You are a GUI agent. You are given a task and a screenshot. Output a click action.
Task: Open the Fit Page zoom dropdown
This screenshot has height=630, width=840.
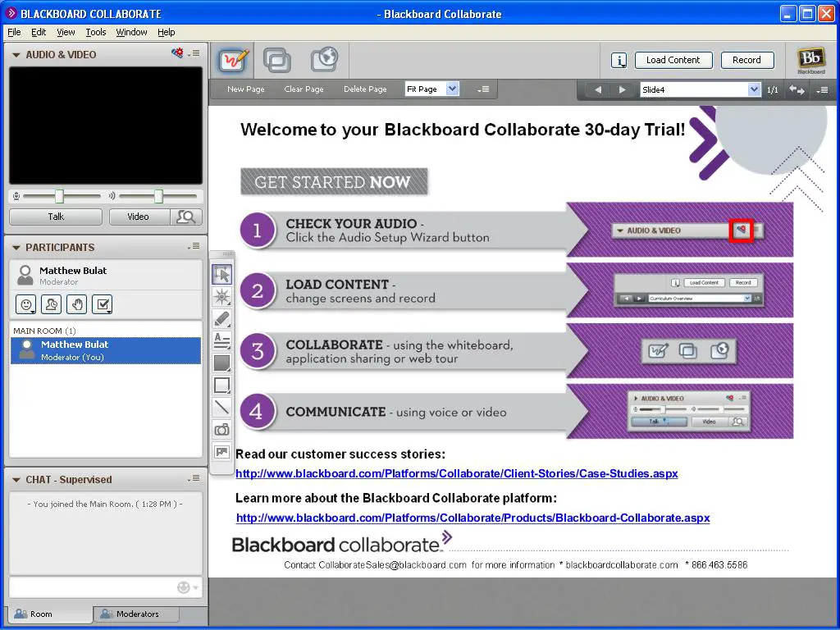pyautogui.click(x=453, y=89)
